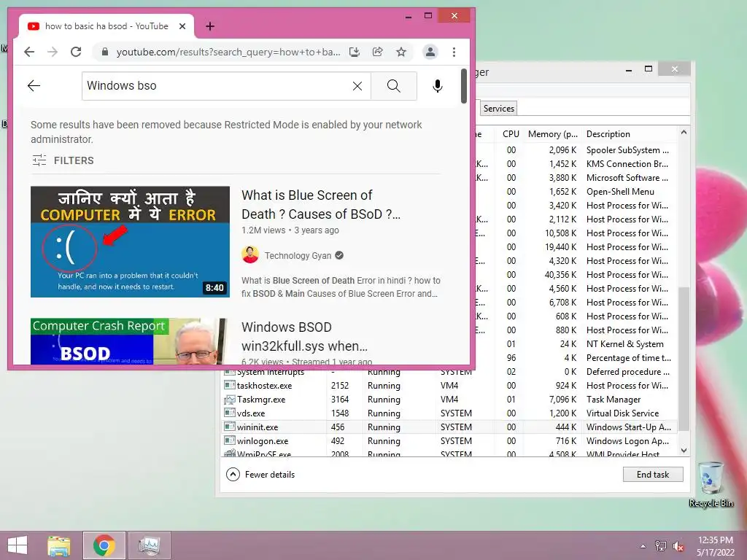Screen dimensions: 747x560
Task: Click End task button
Action: [x=653, y=474]
